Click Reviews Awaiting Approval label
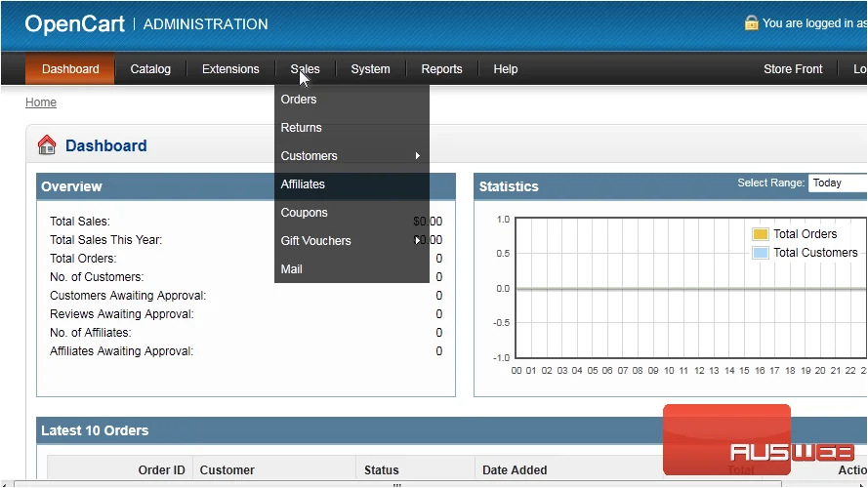 [x=122, y=314]
